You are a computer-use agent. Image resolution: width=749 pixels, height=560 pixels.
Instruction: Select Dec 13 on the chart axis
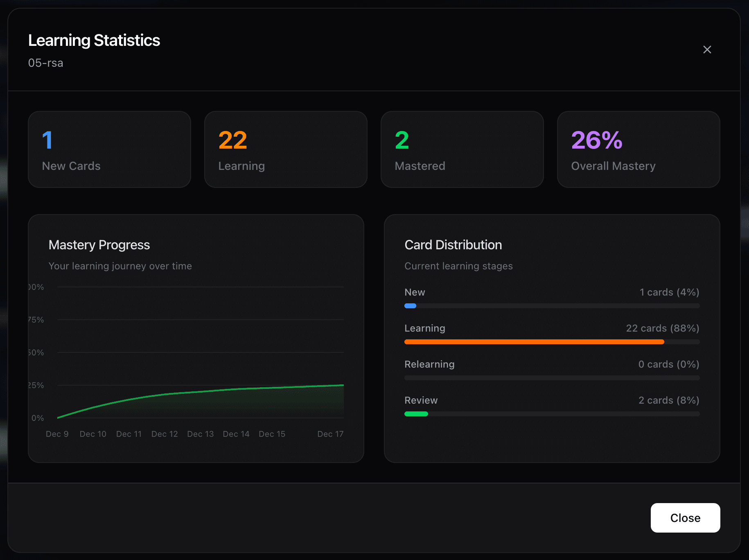pos(200,434)
